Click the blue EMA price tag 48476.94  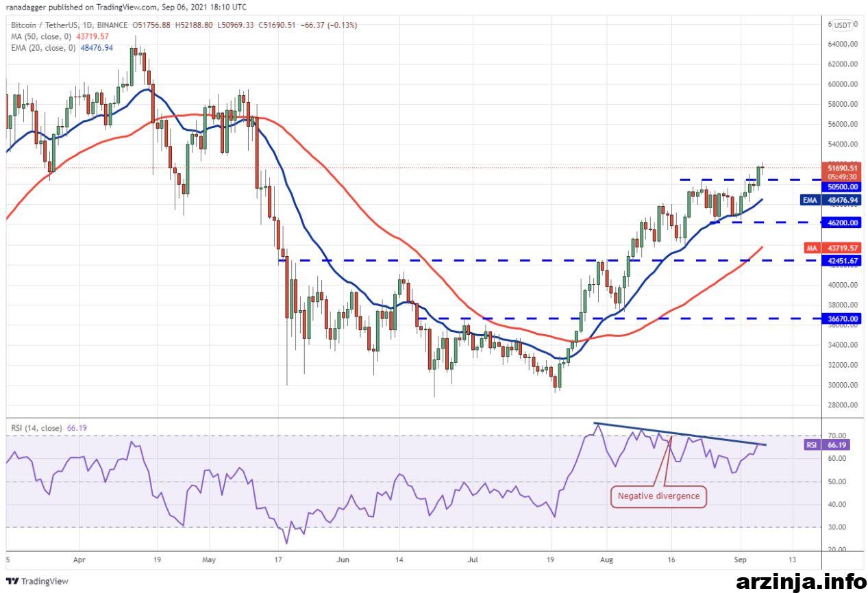pyautogui.click(x=830, y=200)
